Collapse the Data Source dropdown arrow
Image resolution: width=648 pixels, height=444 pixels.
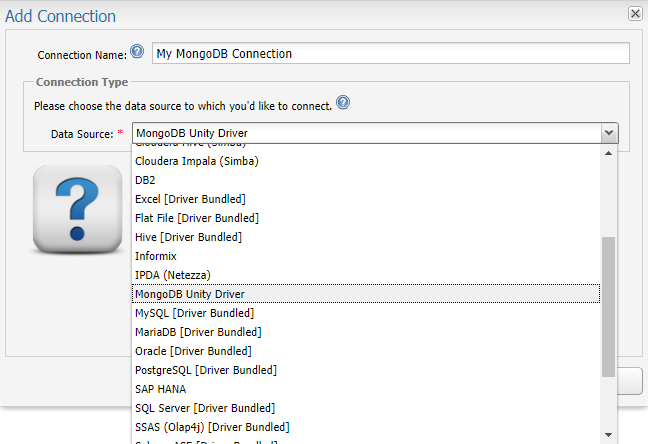pos(608,133)
